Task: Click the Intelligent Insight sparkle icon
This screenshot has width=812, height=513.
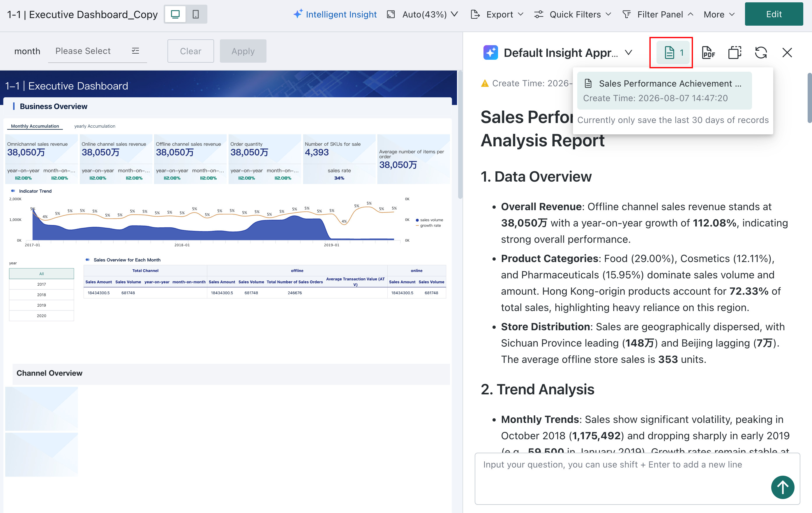Action: (298, 14)
